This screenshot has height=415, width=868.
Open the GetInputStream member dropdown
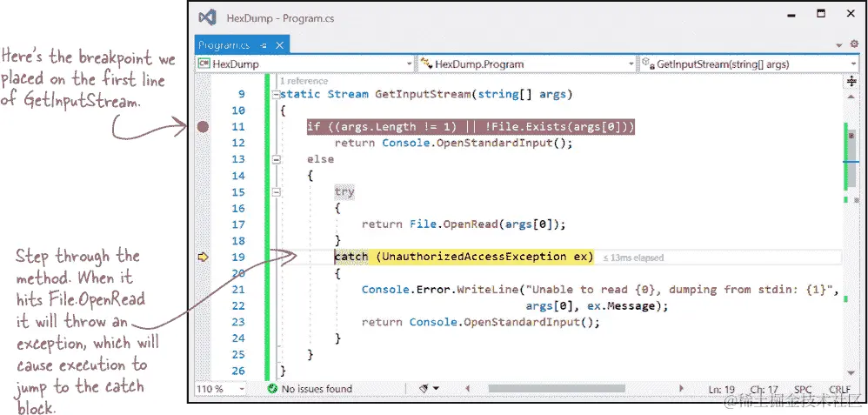click(x=749, y=64)
